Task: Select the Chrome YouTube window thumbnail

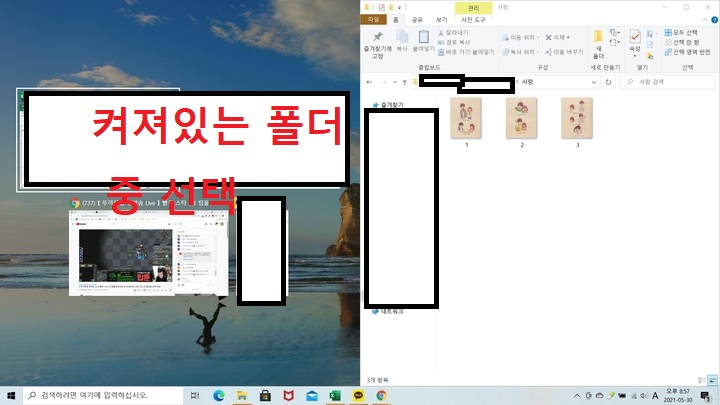Action: [x=148, y=253]
